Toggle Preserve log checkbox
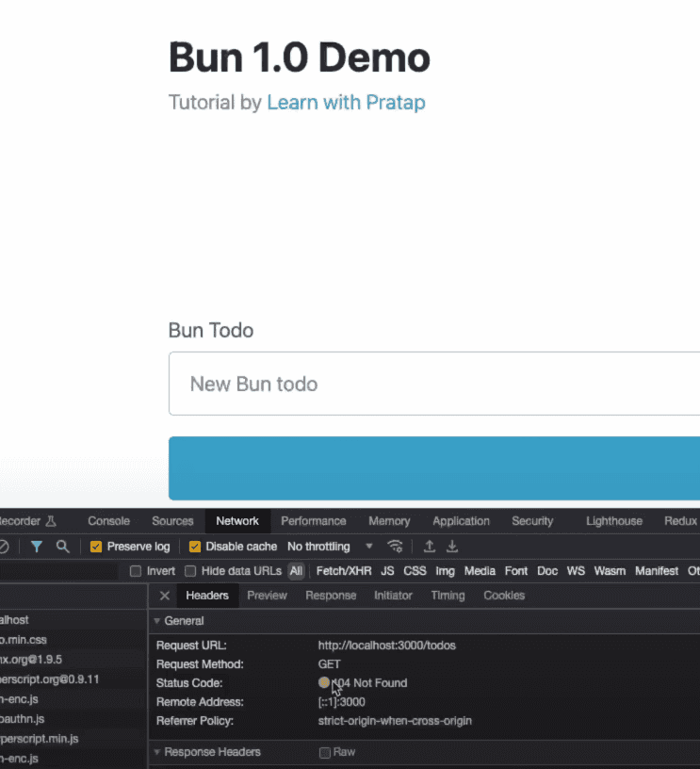This screenshot has width=700, height=769. (96, 547)
